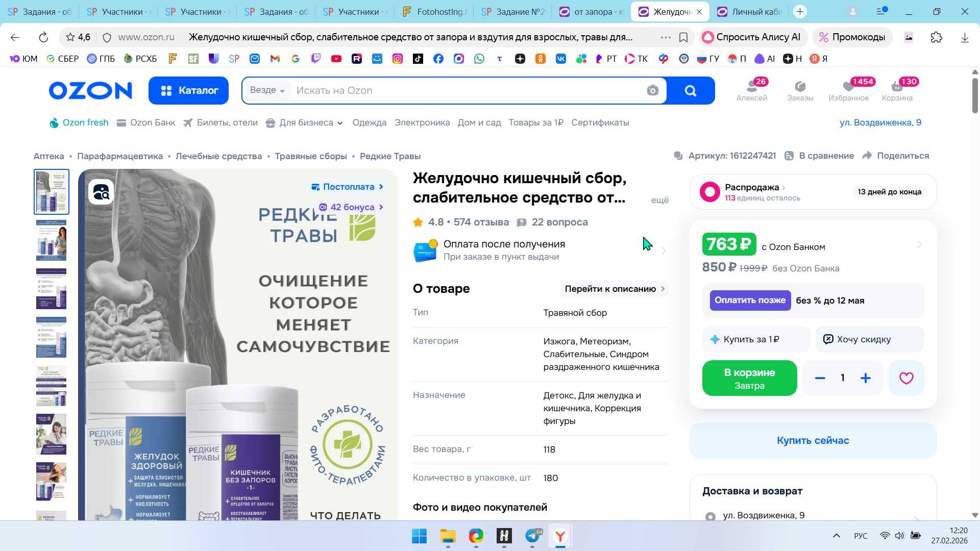Click browser bookmark page icon
Image resolution: width=980 pixels, height=551 pixels.
point(683,37)
